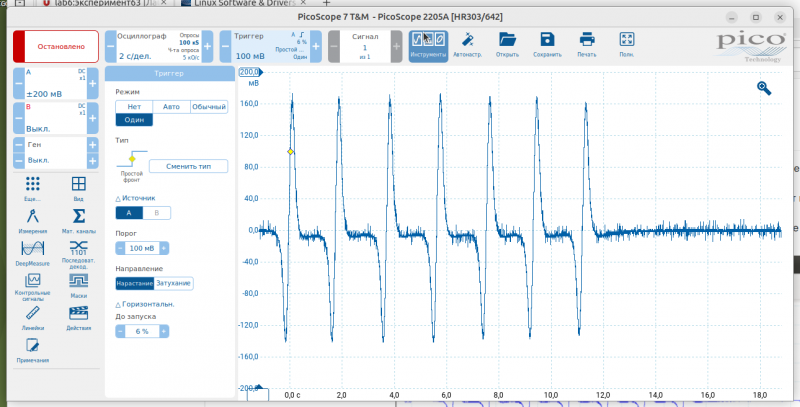Select trigger source channel B
The width and height of the screenshot is (800, 407).
pyautogui.click(x=156, y=212)
